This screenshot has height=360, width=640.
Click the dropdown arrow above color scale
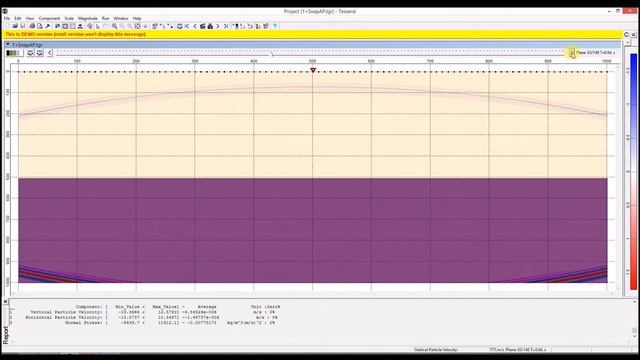pyautogui.click(x=627, y=43)
